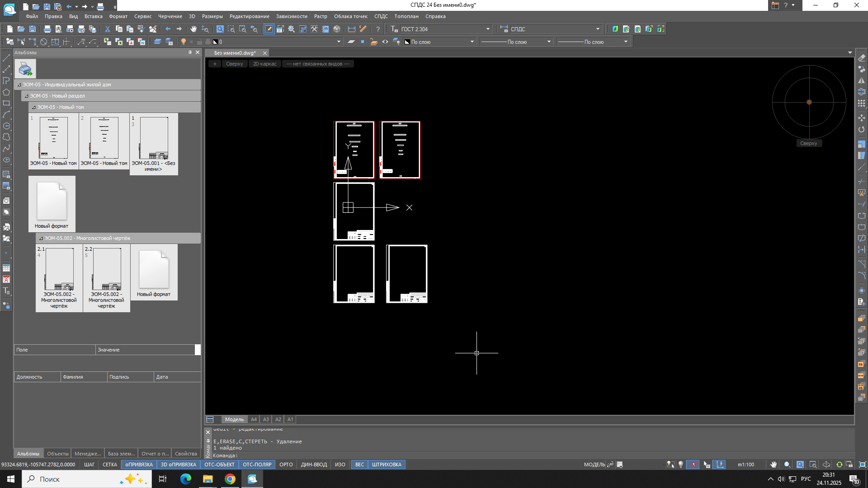Click the Help question mark icon
The width and height of the screenshot is (868, 488).
[x=378, y=29]
